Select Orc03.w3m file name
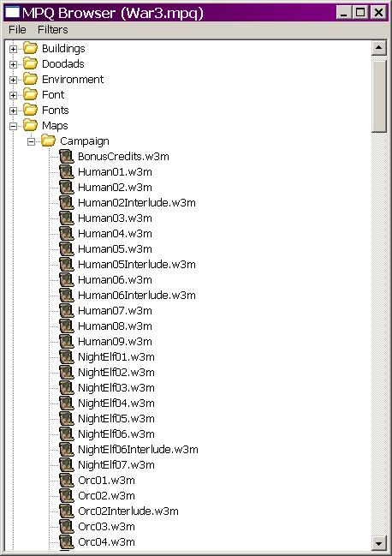392x556 pixels. pyautogui.click(x=106, y=527)
